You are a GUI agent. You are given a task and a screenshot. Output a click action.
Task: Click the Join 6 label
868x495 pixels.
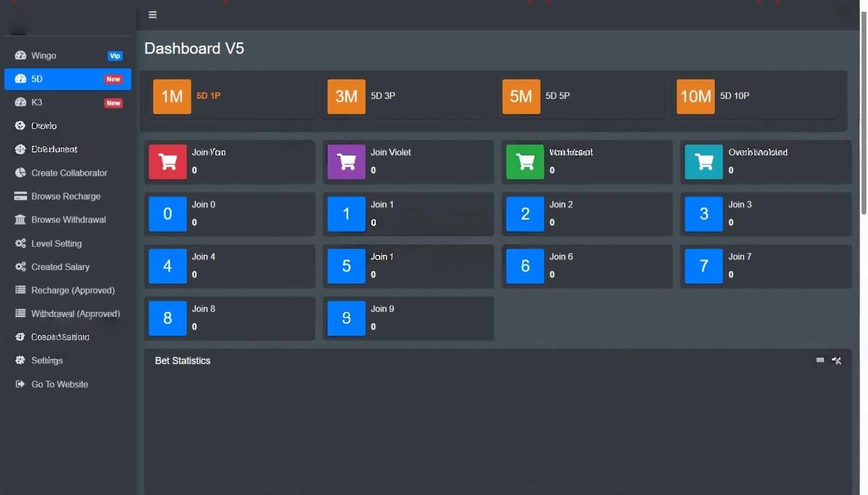tap(561, 257)
